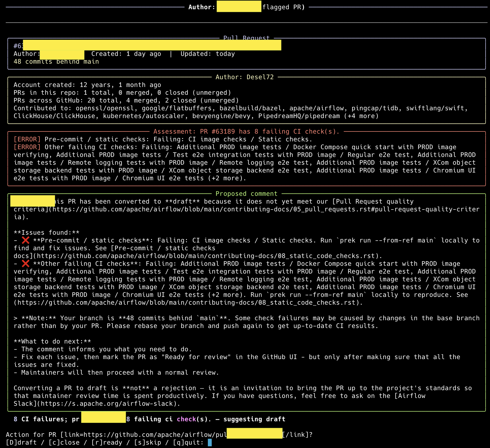Click the pink 'check' word in summary line
The width and height of the screenshot is (490, 448).
pos(186,419)
